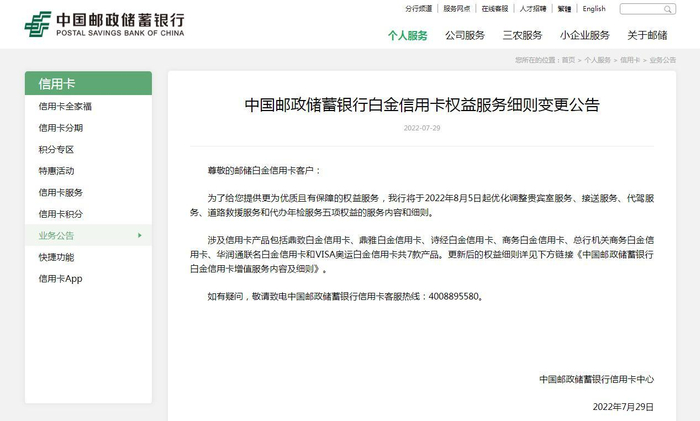This screenshot has width=700, height=421.
Task: Open the 分行频道 link
Action: click(x=418, y=8)
